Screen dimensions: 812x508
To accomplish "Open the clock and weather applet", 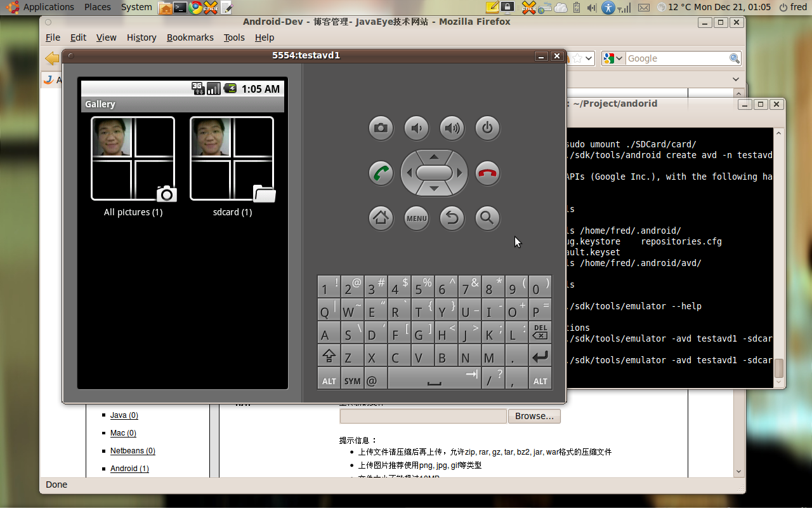I will click(714, 7).
